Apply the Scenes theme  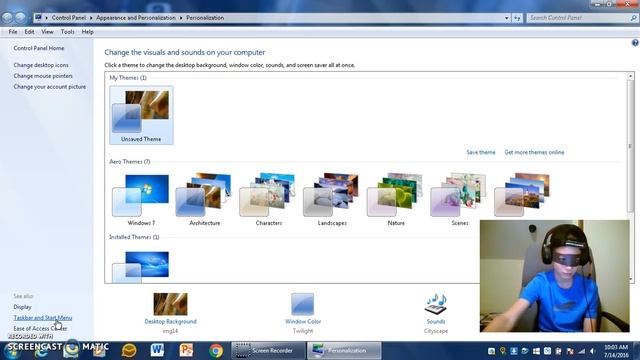pos(460,199)
